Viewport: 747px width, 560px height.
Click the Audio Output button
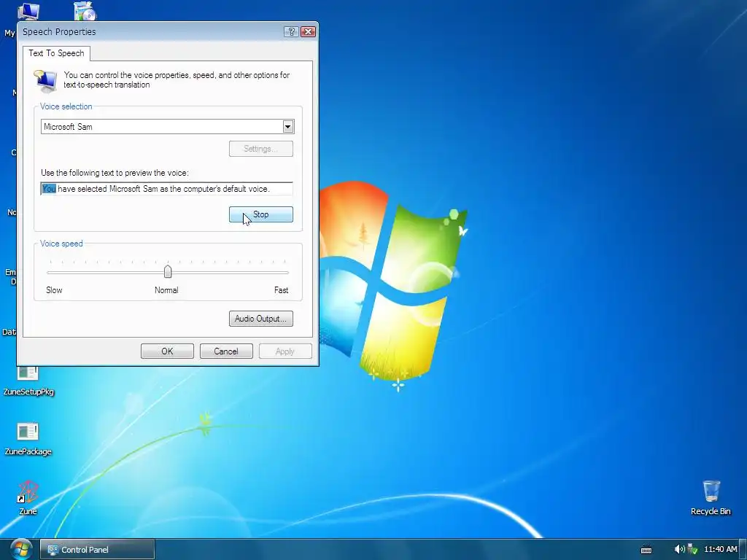pos(261,319)
